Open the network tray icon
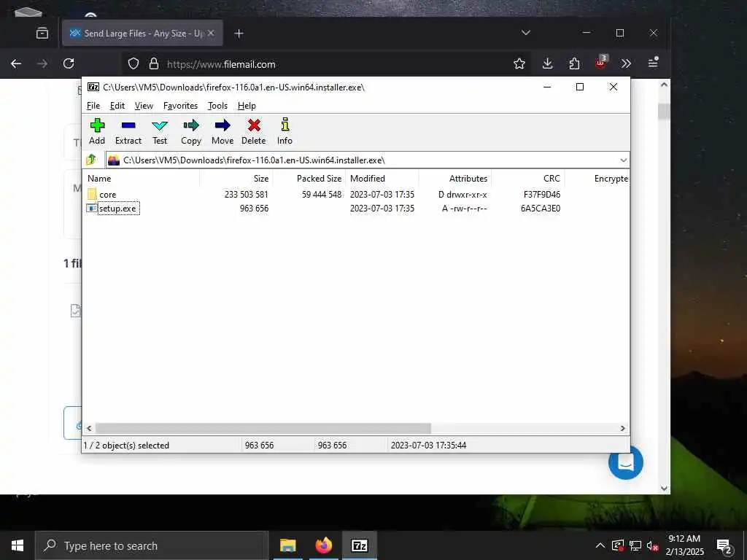The image size is (747, 560). [x=635, y=545]
